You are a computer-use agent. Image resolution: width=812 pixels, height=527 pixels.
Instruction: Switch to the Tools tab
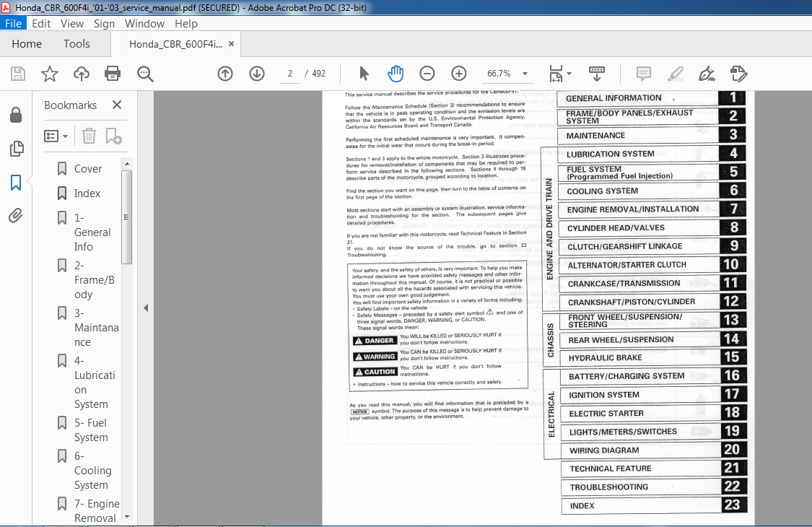click(x=77, y=44)
